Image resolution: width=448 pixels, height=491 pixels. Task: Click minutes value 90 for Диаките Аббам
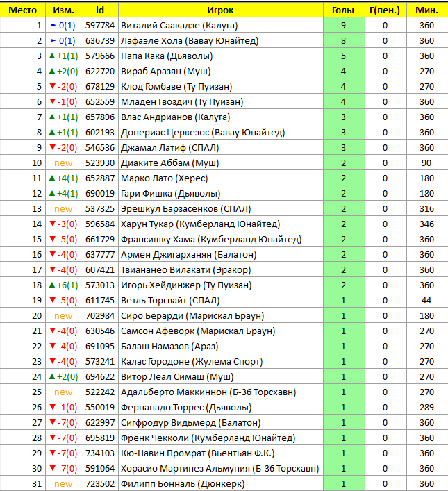[x=427, y=163]
